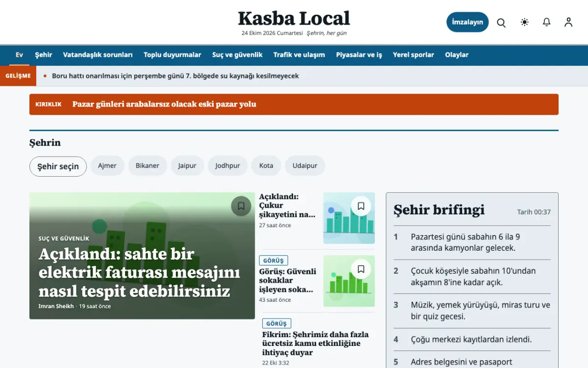Select the Şehir seçin chip

coord(58,166)
